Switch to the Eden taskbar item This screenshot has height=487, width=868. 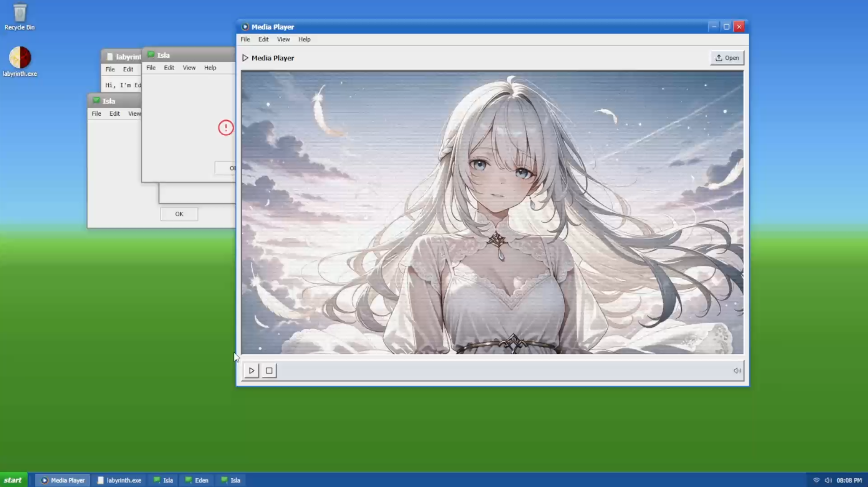[197, 480]
